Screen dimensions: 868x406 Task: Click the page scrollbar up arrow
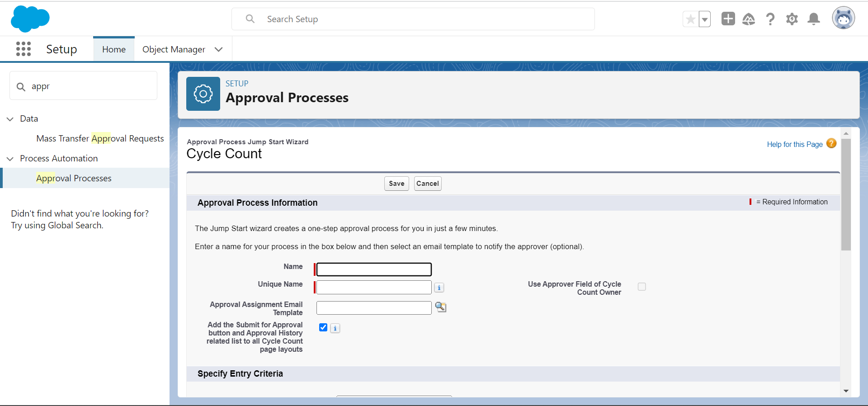pos(846,133)
